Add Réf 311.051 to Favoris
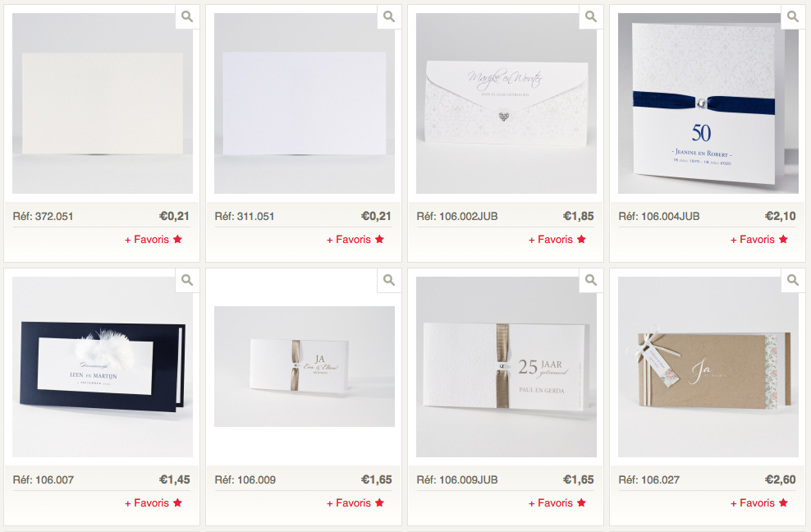The width and height of the screenshot is (811, 532). pos(355,239)
